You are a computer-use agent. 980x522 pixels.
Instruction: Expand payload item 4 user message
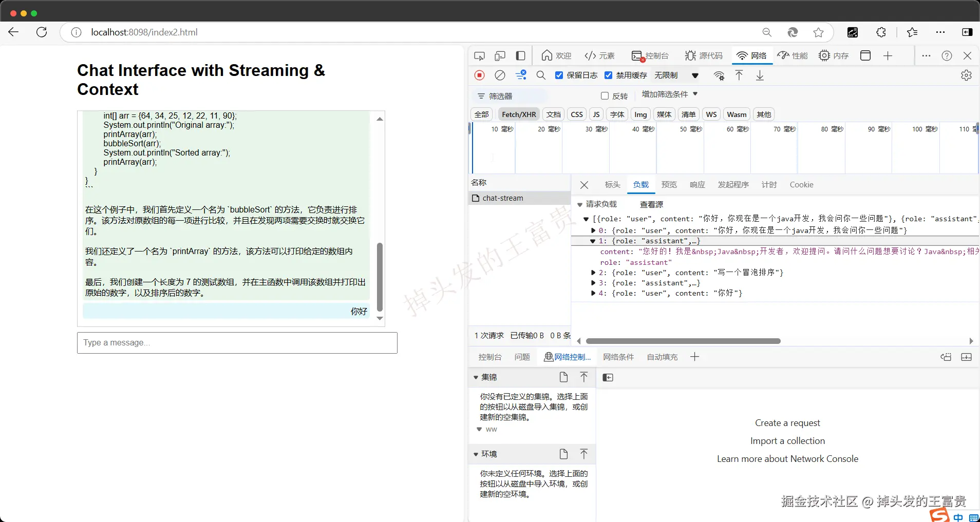click(593, 294)
